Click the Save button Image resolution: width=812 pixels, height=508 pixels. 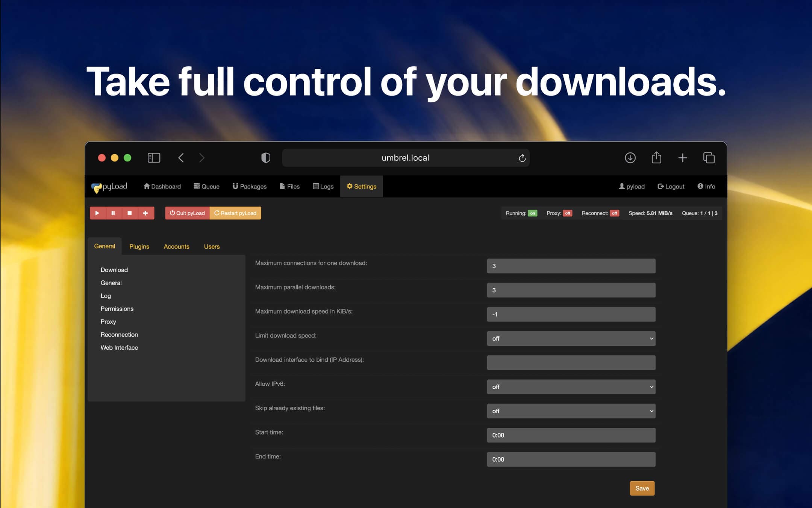[x=642, y=488]
